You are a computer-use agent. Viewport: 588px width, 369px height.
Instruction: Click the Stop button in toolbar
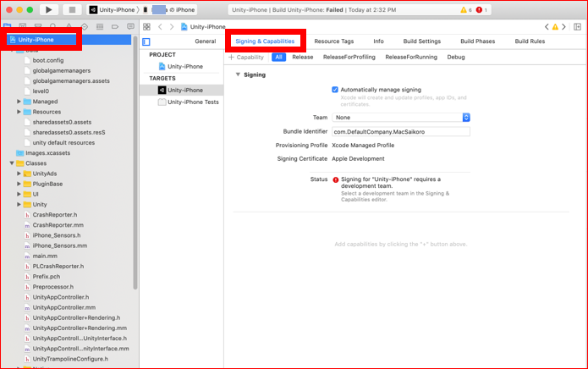(72, 10)
